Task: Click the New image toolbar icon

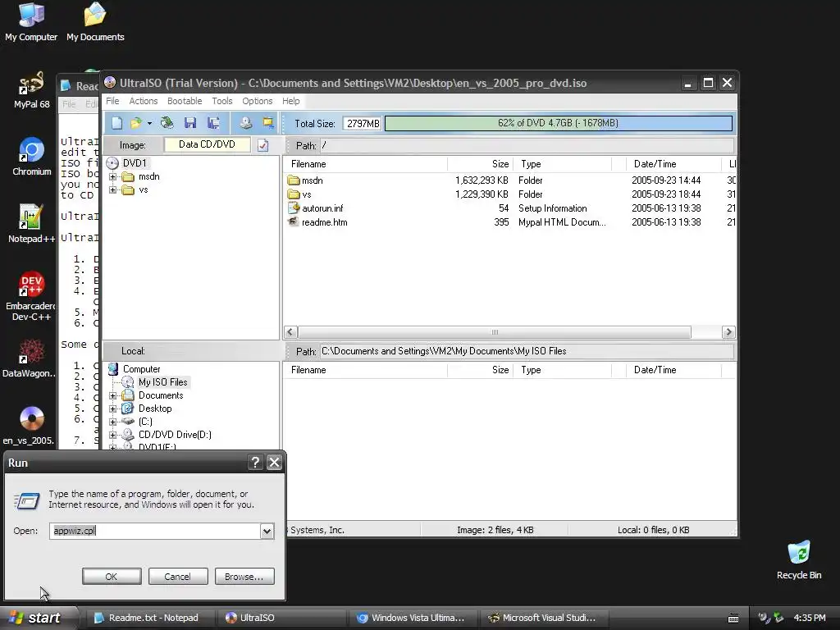Action: [x=116, y=123]
